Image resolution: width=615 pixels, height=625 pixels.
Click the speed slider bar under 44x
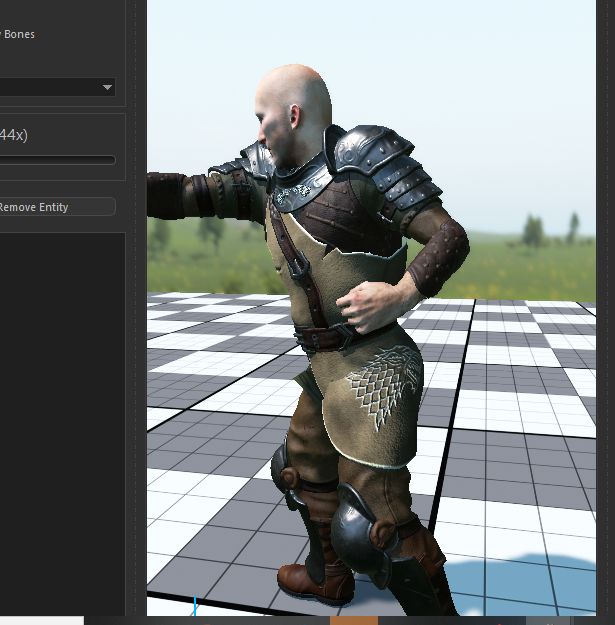57,160
